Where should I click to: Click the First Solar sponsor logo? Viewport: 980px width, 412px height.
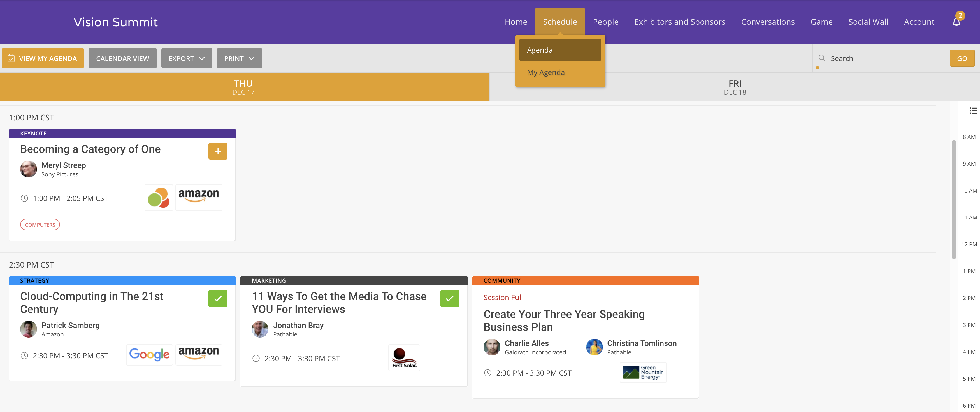404,358
